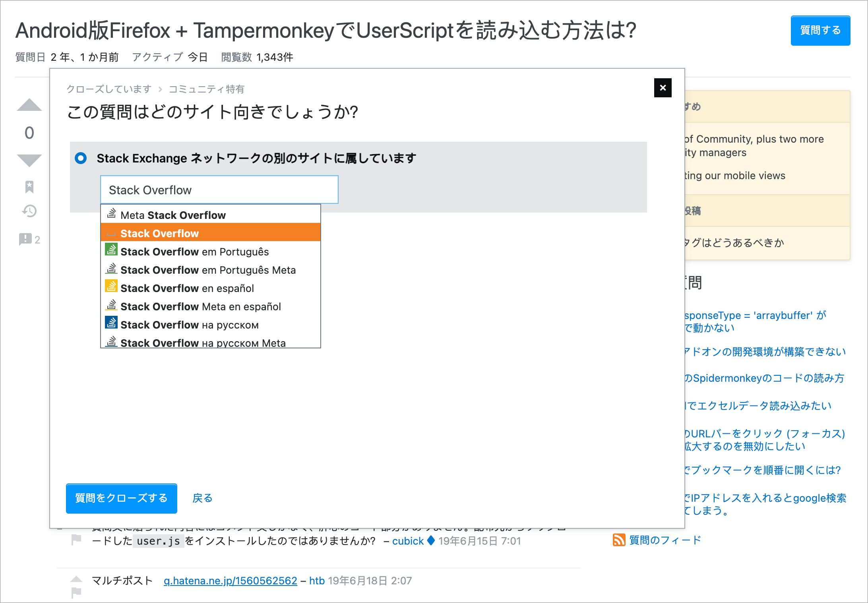Open the cubick user profile link
The width and height of the screenshot is (868, 603).
coord(408,541)
